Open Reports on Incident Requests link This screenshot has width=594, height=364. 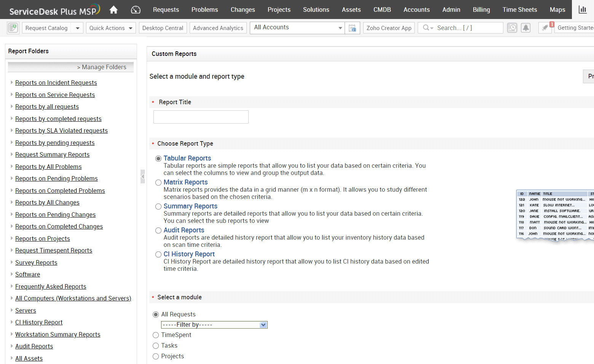[x=56, y=83]
